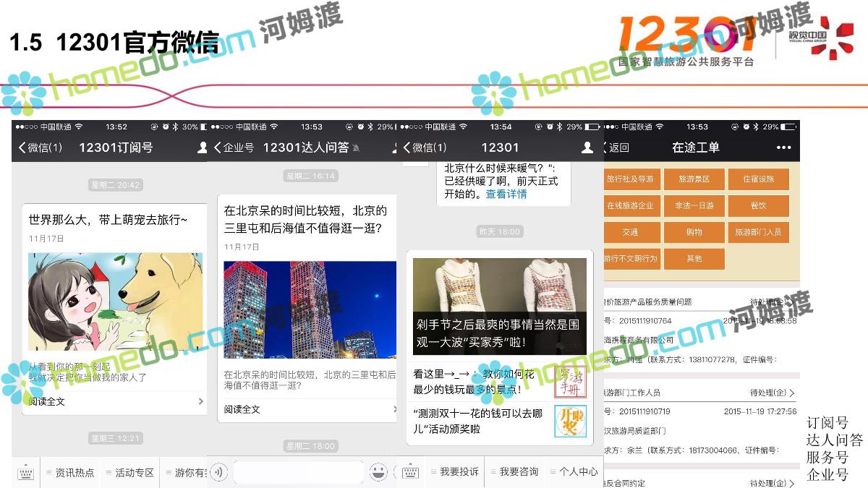Open the girl and dog cartoon thumbnail

click(116, 301)
